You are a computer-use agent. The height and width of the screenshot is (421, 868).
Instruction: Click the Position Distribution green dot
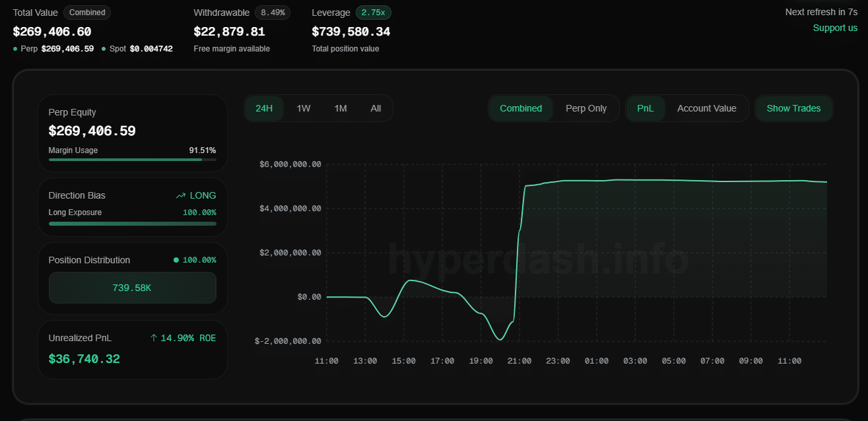[x=176, y=260]
